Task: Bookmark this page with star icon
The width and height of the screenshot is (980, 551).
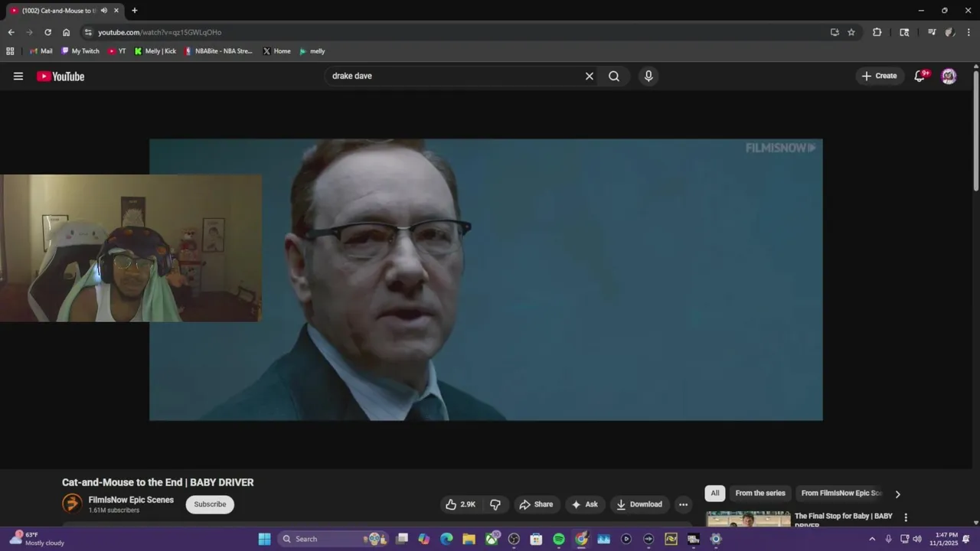Action: click(x=851, y=32)
